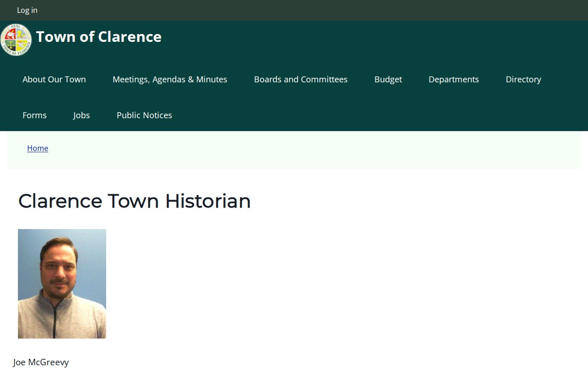Click the Town Historian portrait photo
The height and width of the screenshot is (368, 588).
62,284
